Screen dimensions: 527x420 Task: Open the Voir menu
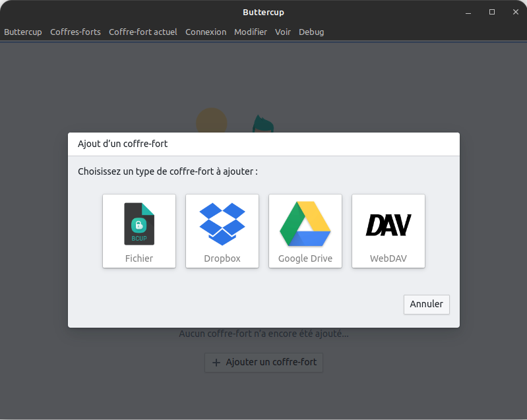pyautogui.click(x=283, y=32)
